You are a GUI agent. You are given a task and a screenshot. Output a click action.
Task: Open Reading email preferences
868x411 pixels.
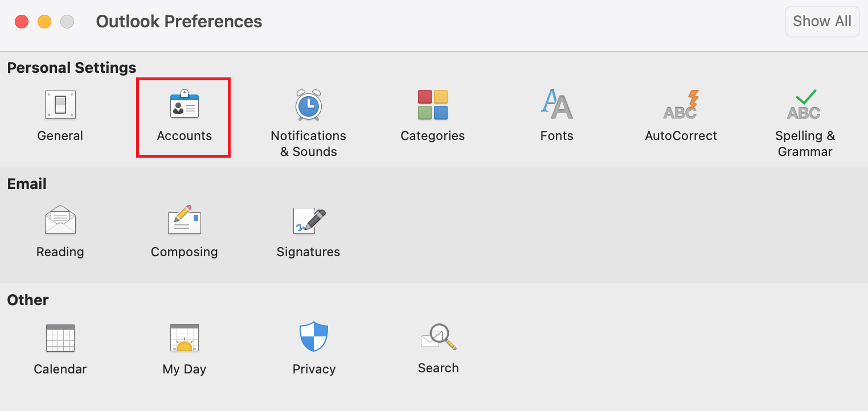(60, 221)
